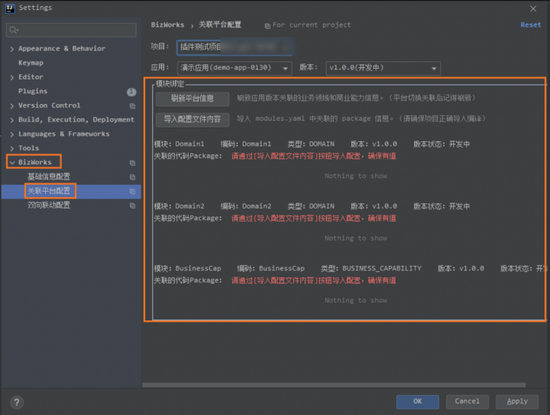Click the 模块: Domain1 label
Viewport: 550px width, 415px height.
[179, 144]
